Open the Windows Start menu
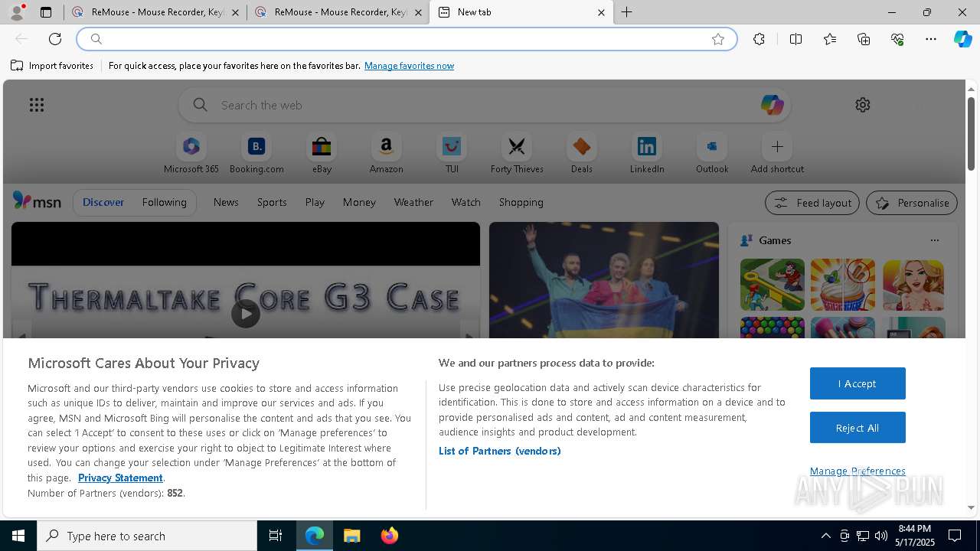This screenshot has height=551, width=980. click(18, 536)
